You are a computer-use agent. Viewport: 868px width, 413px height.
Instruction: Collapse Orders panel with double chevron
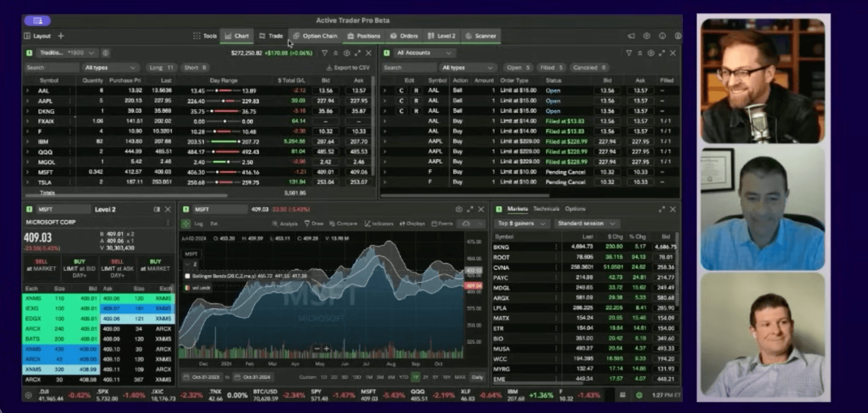640,53
